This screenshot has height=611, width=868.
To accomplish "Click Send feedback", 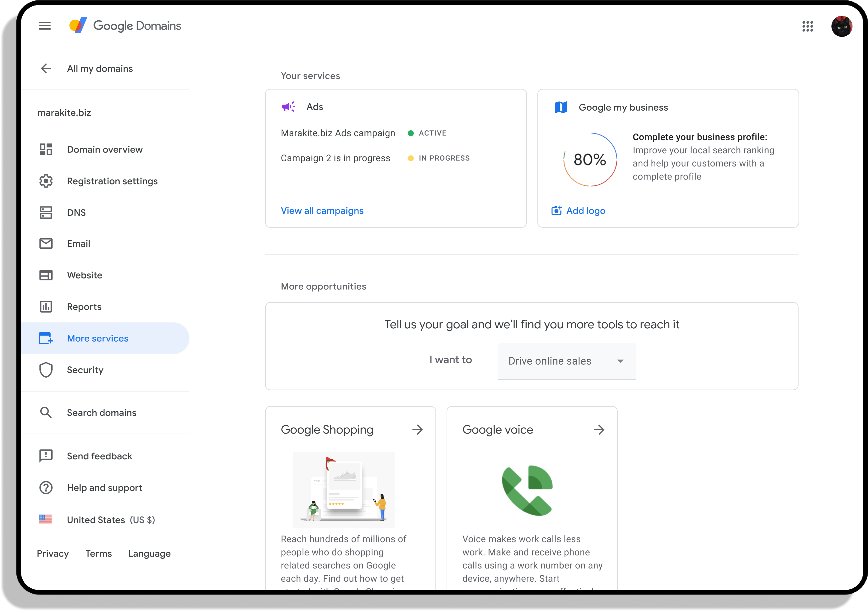I will pyautogui.click(x=99, y=456).
